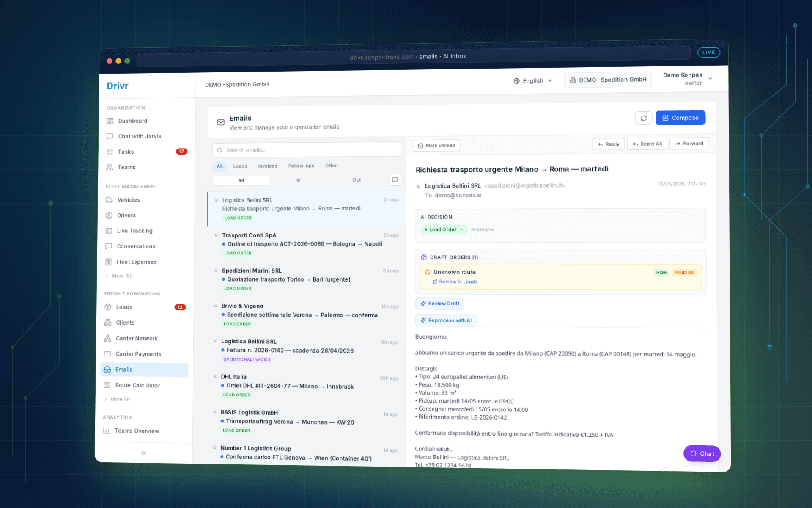Click the Forward button
Viewport: 812px width, 508px height.
click(689, 144)
